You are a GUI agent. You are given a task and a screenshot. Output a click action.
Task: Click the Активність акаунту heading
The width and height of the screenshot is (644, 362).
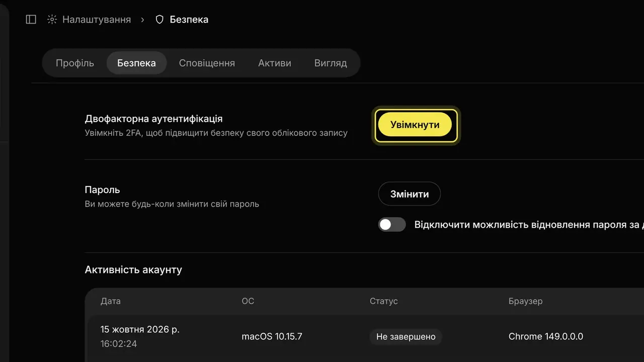coord(133,269)
